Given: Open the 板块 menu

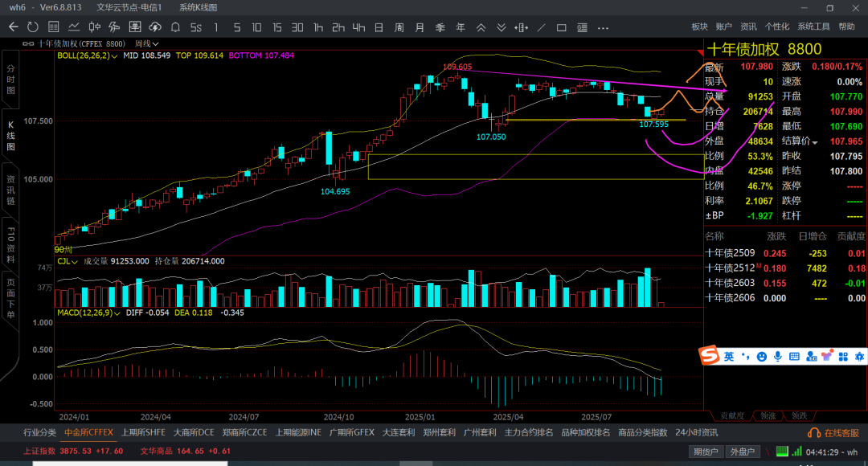Looking at the screenshot, I should point(700,27).
